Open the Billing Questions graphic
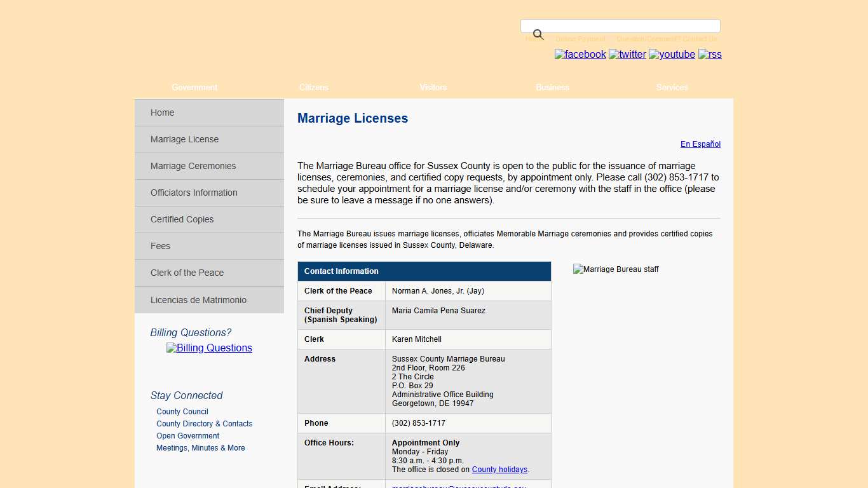The height and width of the screenshot is (488, 868). pos(209,348)
